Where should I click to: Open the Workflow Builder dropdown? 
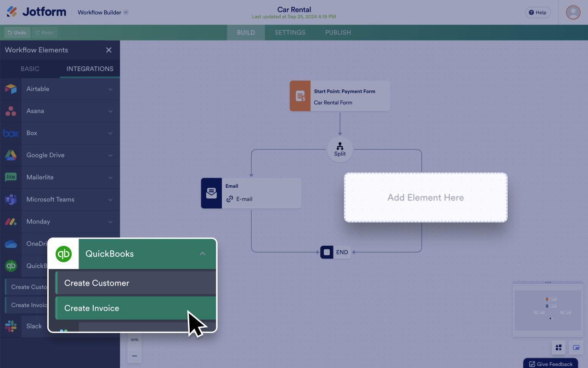(x=103, y=12)
